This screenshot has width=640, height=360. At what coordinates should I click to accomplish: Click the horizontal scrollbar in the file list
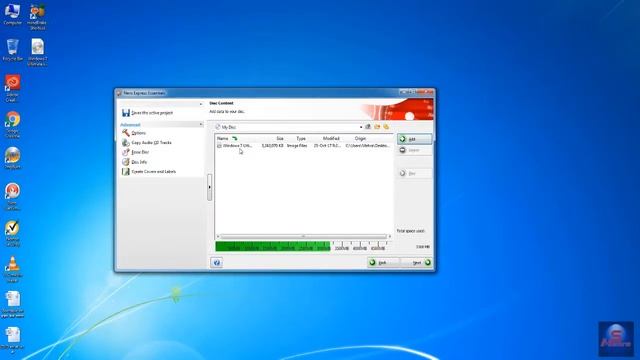[x=303, y=236]
